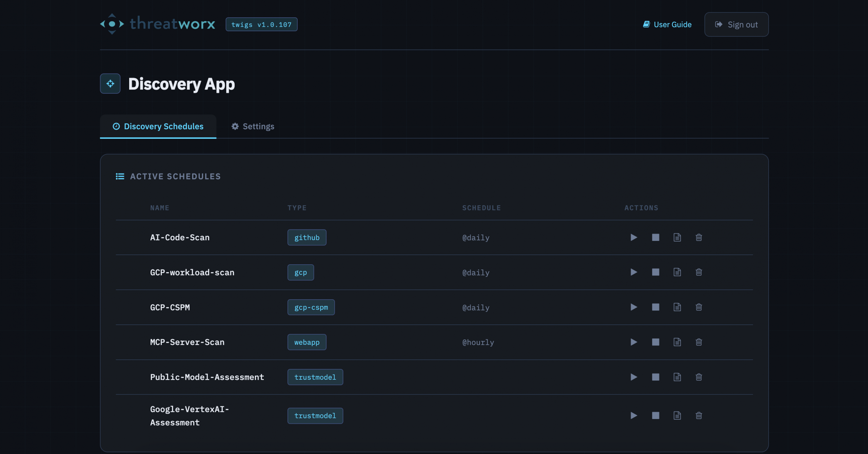View Public-Model-Assessment log document
Viewport: 868px width, 454px height.
pos(677,377)
